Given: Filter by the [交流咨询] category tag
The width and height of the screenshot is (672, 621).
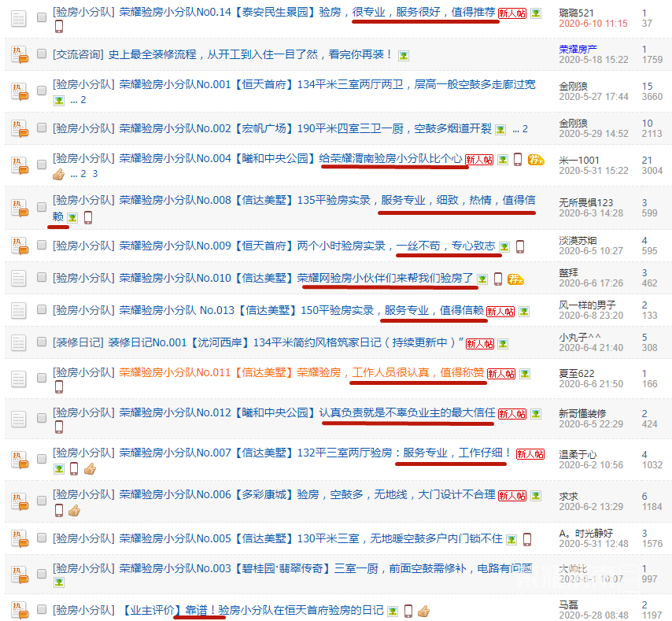Looking at the screenshot, I should point(78,54).
